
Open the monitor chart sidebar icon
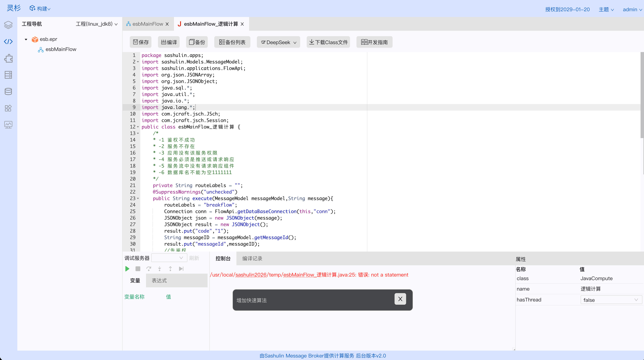tap(8, 124)
